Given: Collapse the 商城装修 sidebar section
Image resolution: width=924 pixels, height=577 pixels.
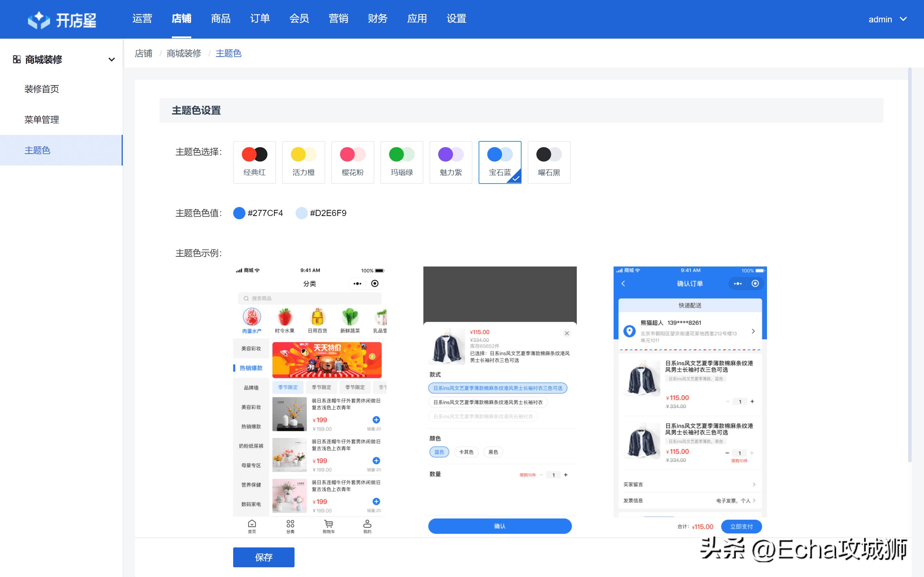Looking at the screenshot, I should pyautogui.click(x=112, y=60).
